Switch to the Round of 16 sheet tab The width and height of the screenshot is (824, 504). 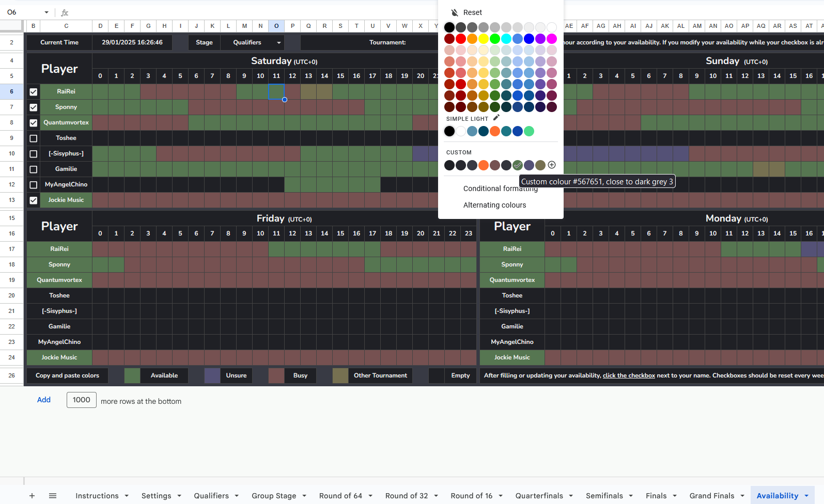tap(472, 496)
